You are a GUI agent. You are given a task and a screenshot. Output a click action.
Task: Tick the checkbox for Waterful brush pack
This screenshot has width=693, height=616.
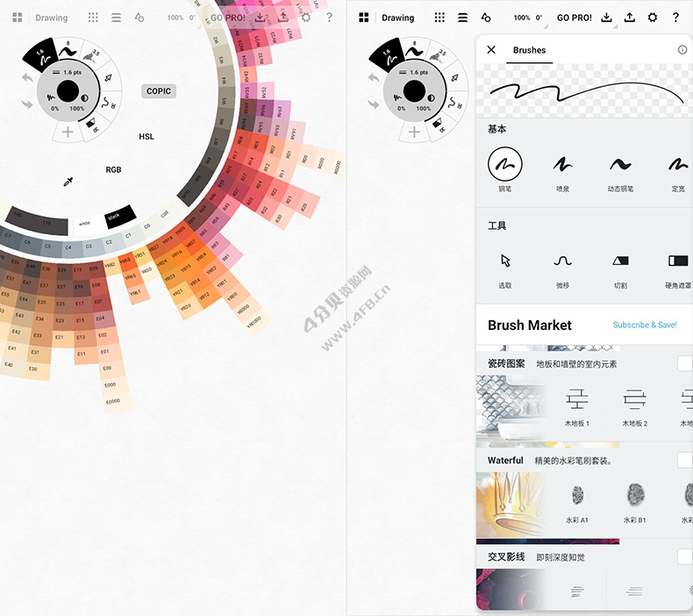(684, 460)
